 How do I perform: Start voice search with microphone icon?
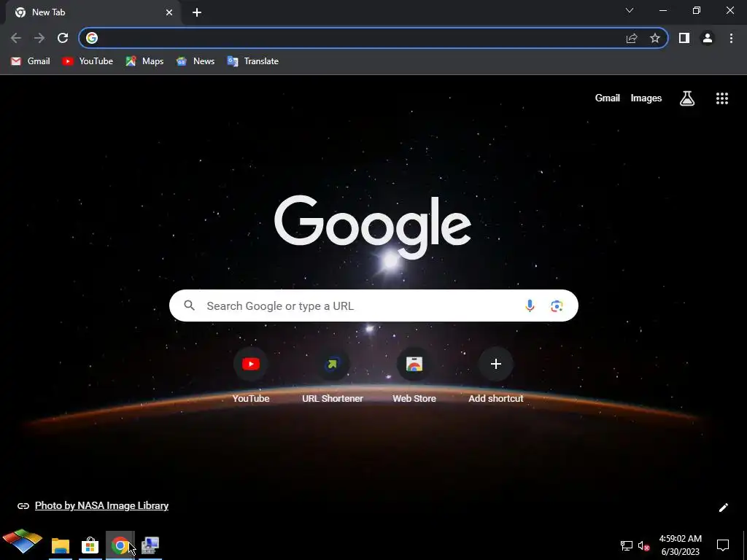[530, 306]
